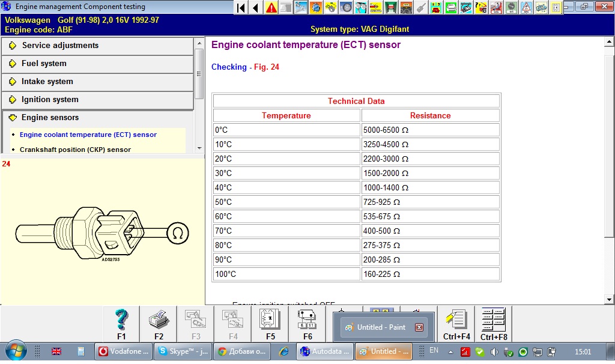Viewport: 615px width, 364px height.
Task: Expand the Fuel system section
Action: pyautogui.click(x=44, y=64)
